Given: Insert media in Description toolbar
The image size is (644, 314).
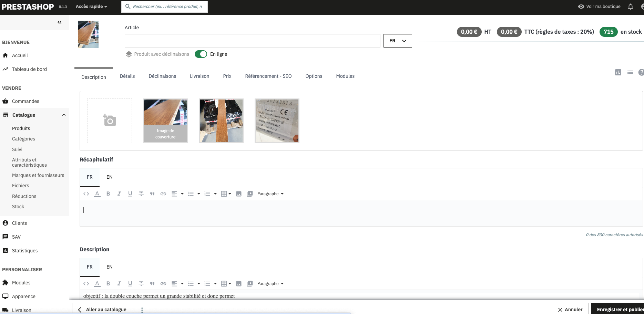Looking at the screenshot, I should tap(250, 284).
